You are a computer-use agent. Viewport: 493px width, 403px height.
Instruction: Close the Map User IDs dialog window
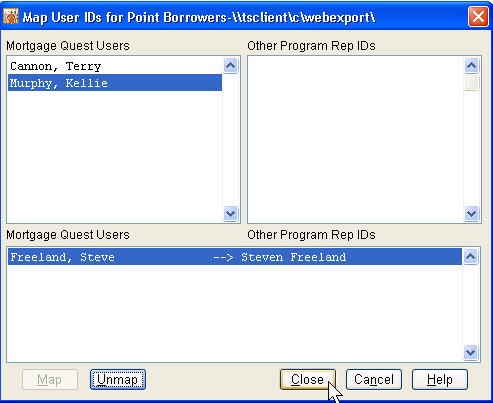[x=478, y=16]
